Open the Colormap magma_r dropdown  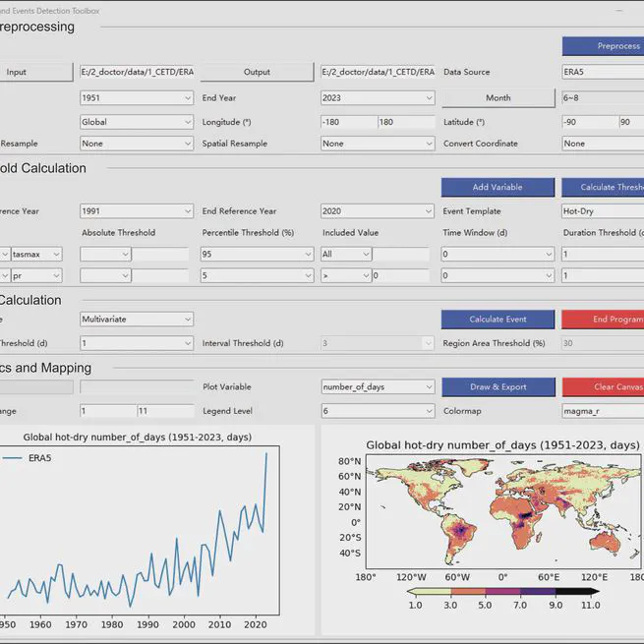[x=603, y=411]
